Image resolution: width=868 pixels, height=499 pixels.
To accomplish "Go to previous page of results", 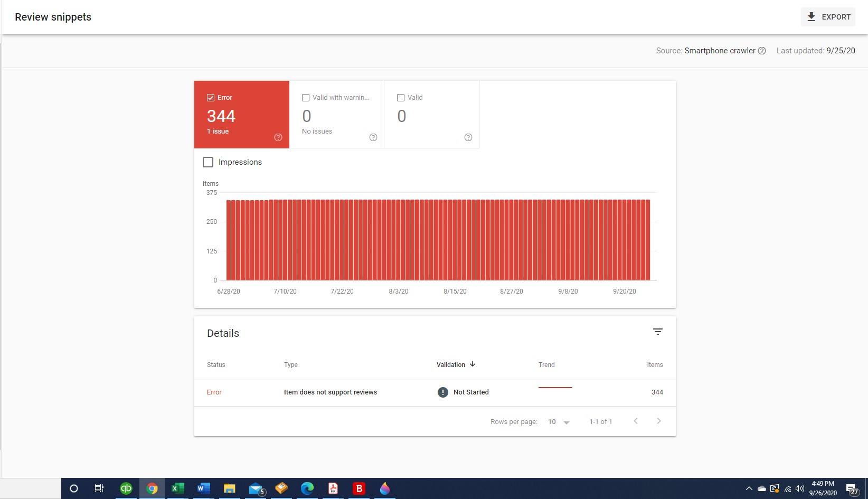I will pyautogui.click(x=636, y=421).
